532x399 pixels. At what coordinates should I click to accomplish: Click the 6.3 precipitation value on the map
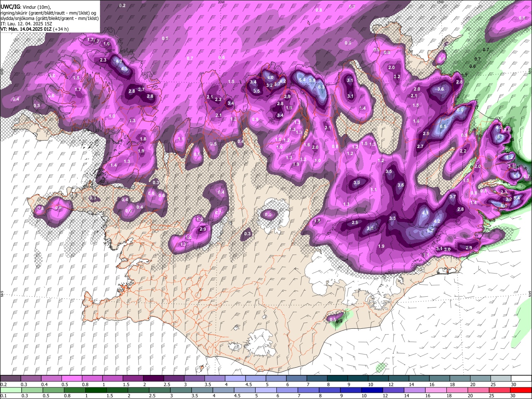[x=321, y=87]
